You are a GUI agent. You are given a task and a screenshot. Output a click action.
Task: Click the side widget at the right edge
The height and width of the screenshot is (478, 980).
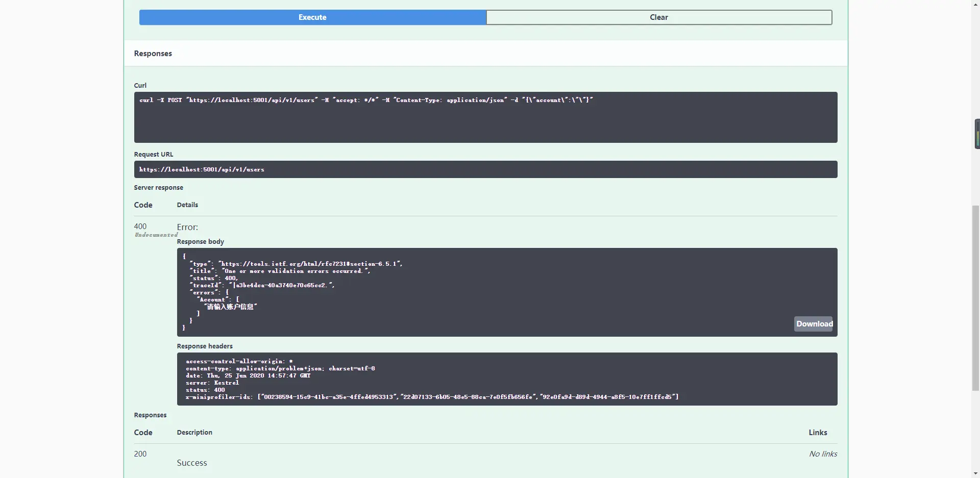click(x=977, y=134)
